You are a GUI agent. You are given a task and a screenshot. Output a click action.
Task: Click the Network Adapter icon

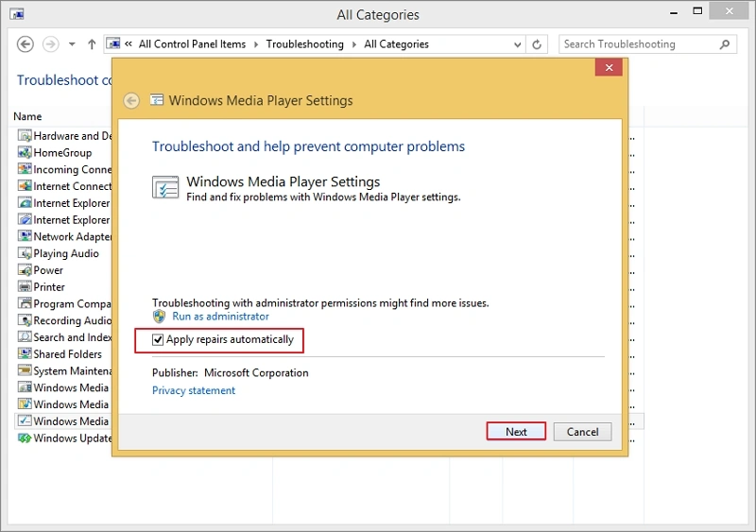[x=25, y=236]
